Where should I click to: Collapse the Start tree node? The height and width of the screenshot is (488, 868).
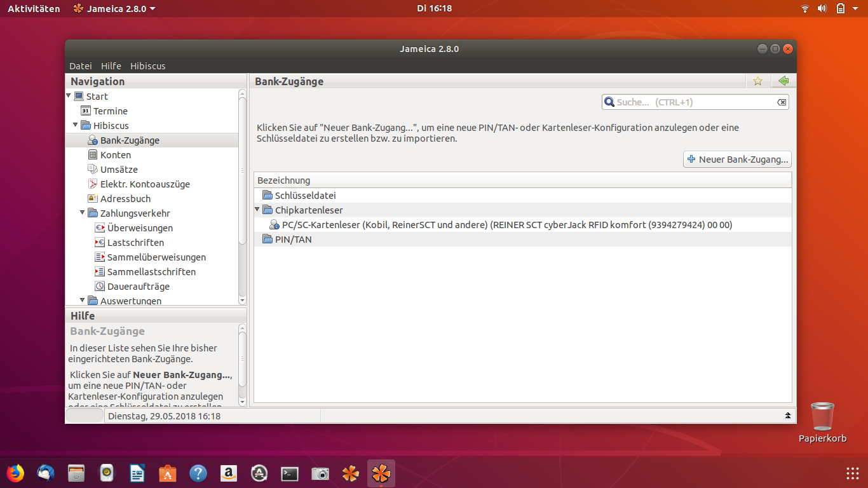pyautogui.click(x=69, y=96)
